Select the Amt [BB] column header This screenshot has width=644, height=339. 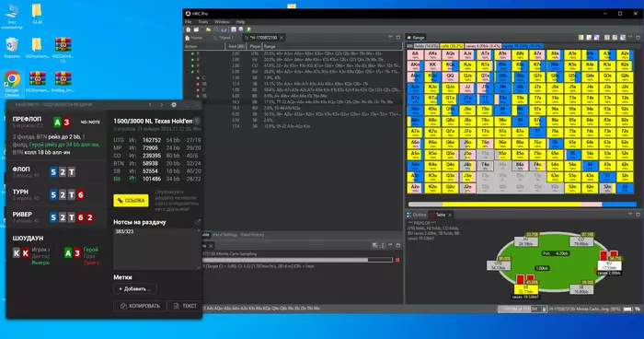237,46
